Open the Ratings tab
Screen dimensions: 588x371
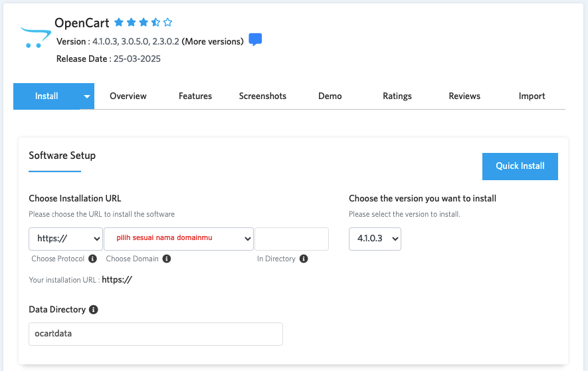click(397, 96)
